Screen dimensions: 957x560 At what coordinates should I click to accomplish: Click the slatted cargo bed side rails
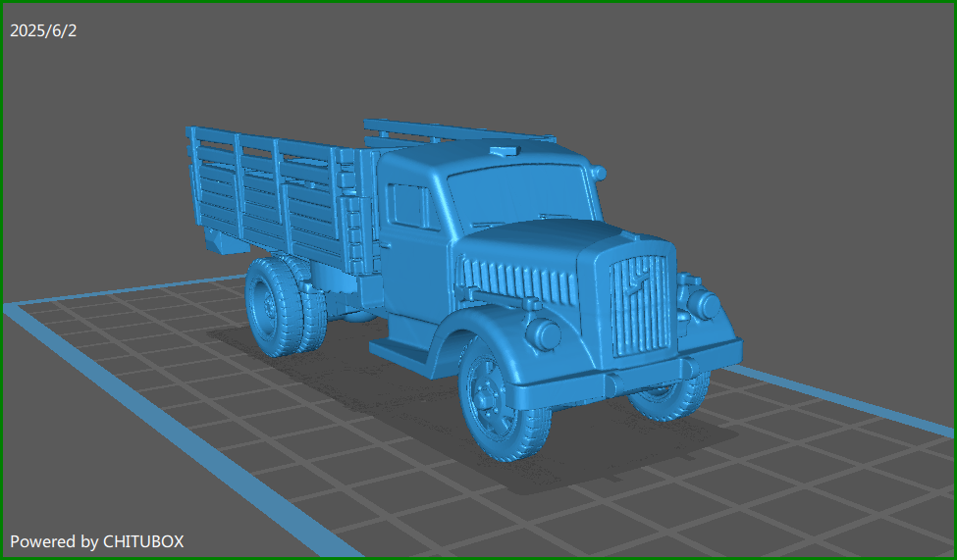pyautogui.click(x=265, y=196)
